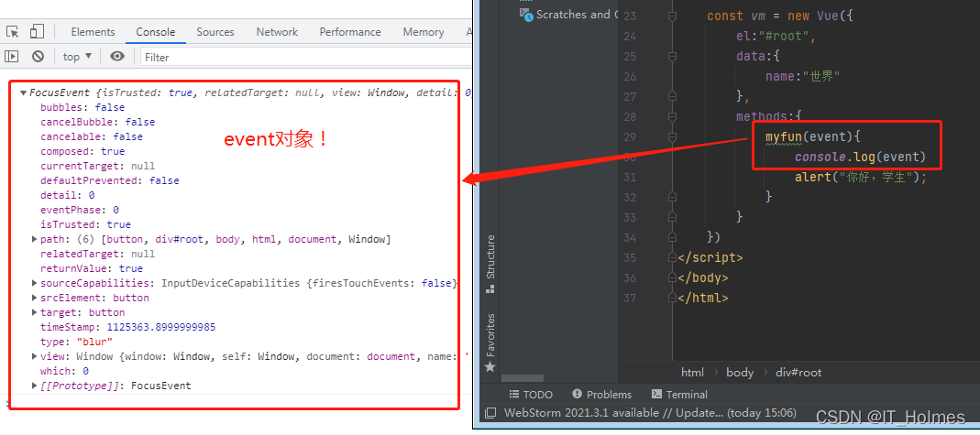Toggle the device toolbar icon in DevTools
This screenshot has height=435, width=980.
click(x=37, y=32)
